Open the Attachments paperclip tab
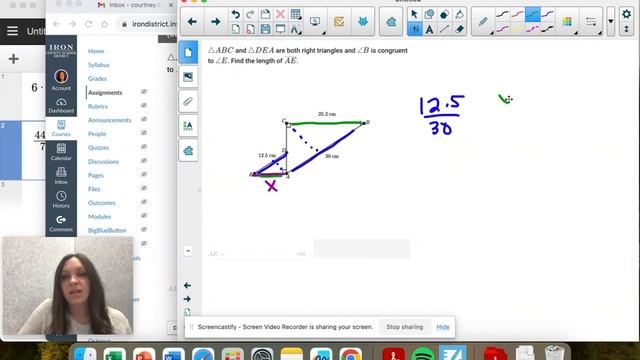Viewport: 640px width, 360px height. tap(188, 101)
